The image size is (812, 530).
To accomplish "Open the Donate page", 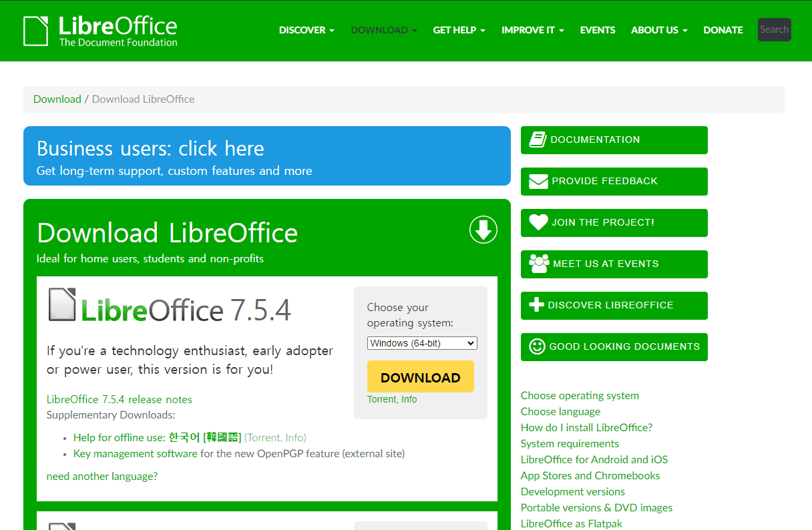I will coord(723,30).
